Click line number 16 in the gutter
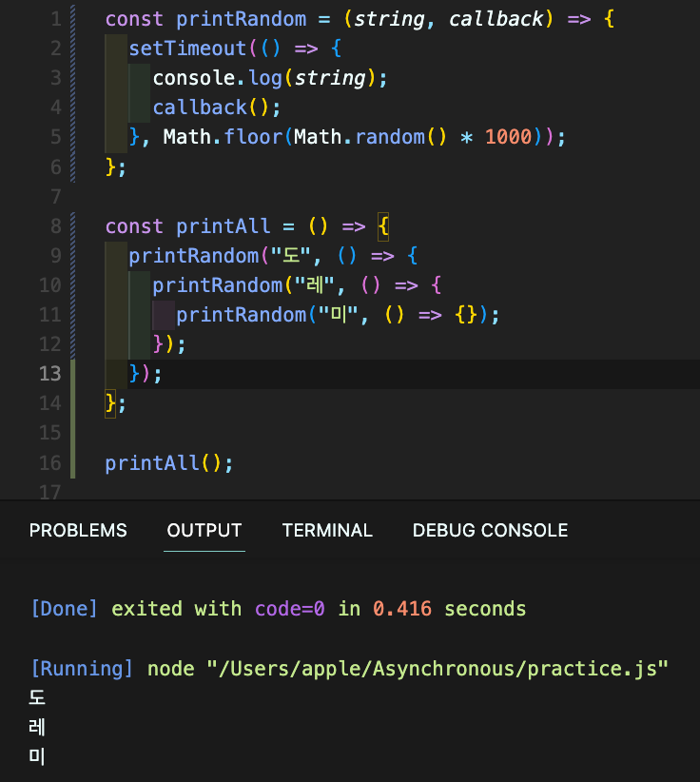700x782 pixels. (49, 462)
